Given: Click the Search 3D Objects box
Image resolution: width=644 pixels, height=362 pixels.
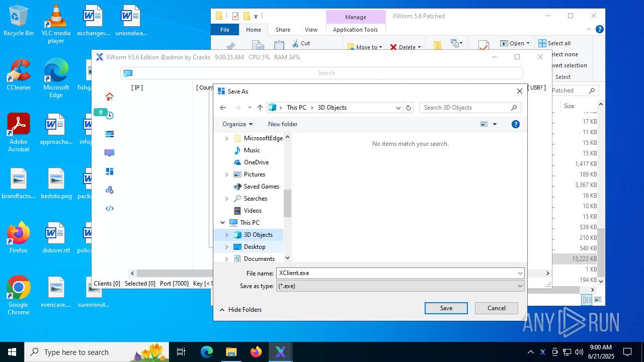Looking at the screenshot, I should pyautogui.click(x=470, y=108).
